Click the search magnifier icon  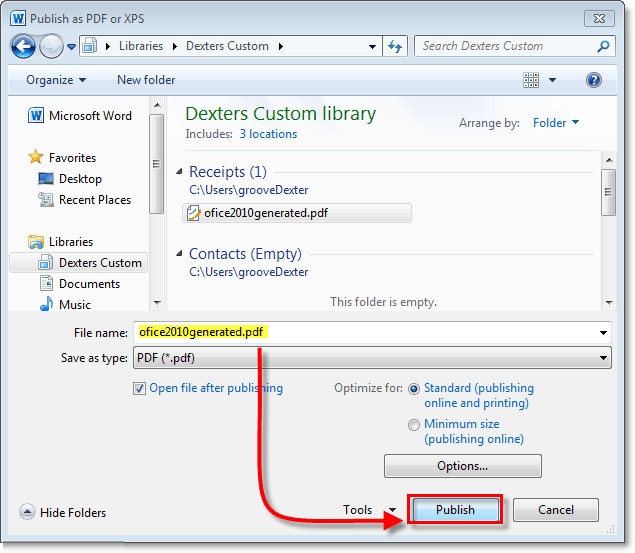tap(603, 46)
